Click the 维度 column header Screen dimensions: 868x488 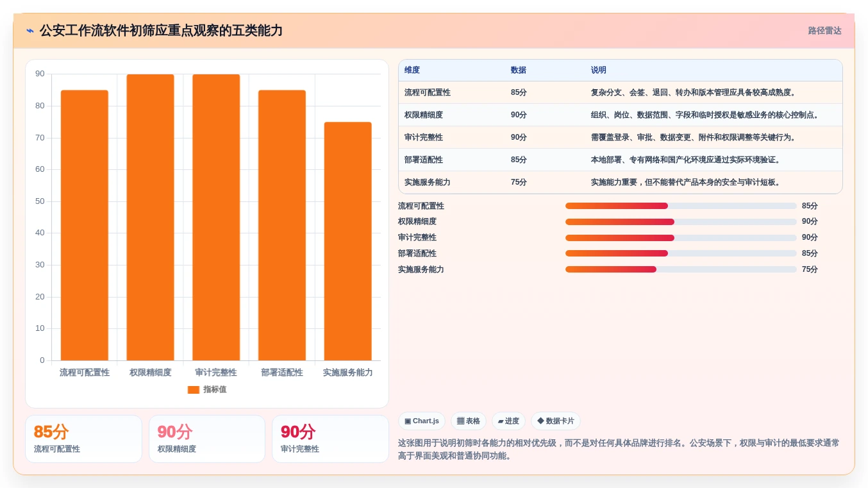(412, 71)
